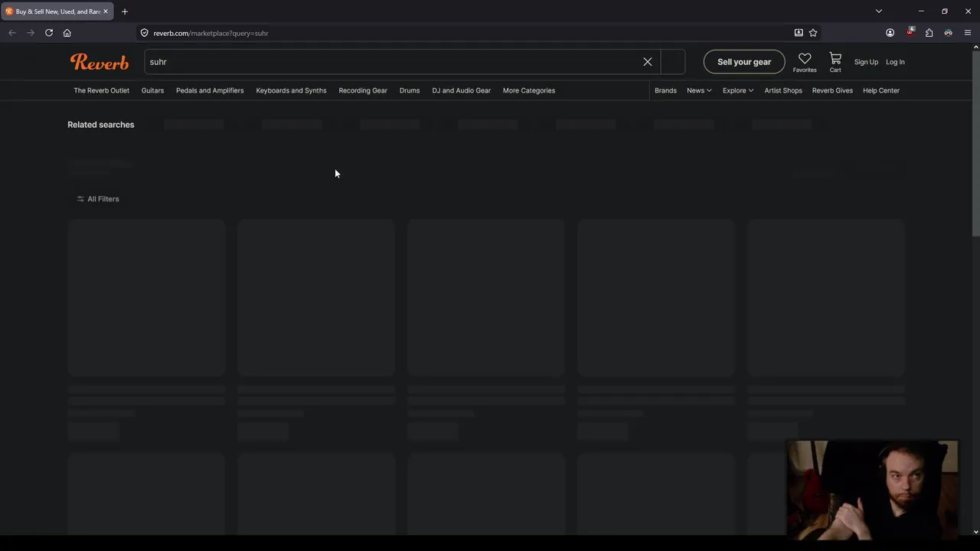Open Artist Shops link
Image resolution: width=980 pixels, height=551 pixels.
tap(783, 90)
